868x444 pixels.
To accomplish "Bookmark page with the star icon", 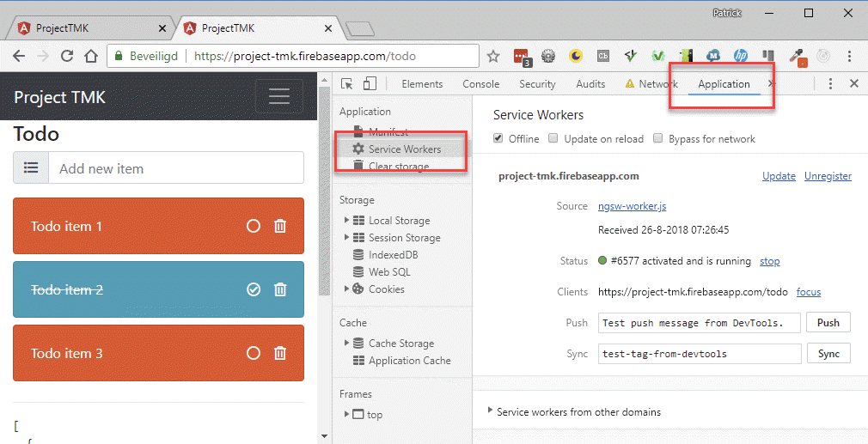I will pyautogui.click(x=493, y=57).
